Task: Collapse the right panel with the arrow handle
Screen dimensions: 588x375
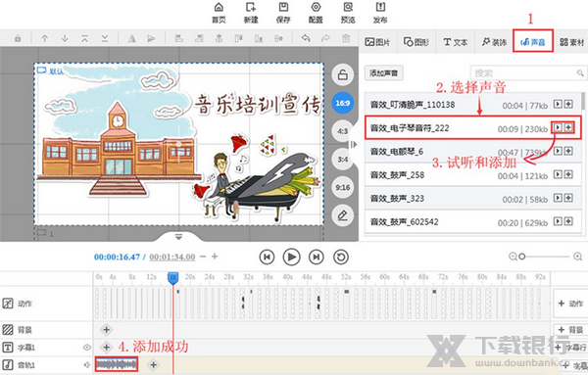Action: click(x=353, y=144)
